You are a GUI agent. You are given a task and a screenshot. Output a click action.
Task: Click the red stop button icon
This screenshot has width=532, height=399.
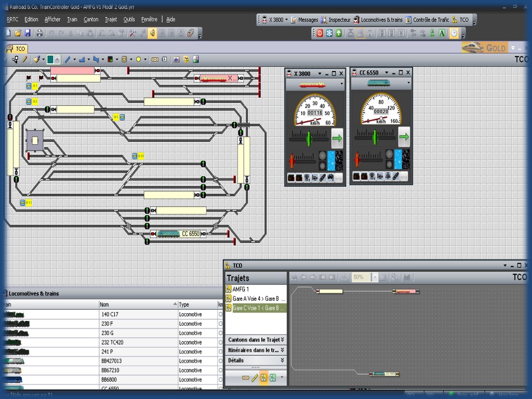[x=320, y=33]
